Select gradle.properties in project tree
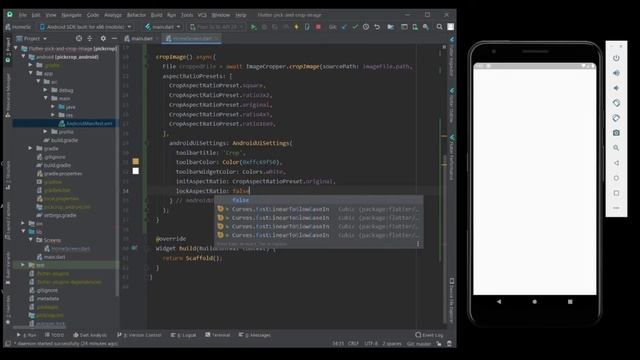The image size is (640, 360). (x=59, y=173)
